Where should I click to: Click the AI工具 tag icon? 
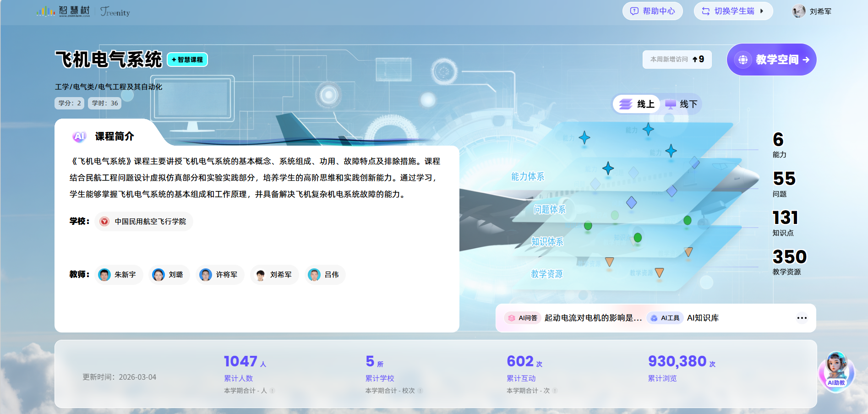coord(654,318)
